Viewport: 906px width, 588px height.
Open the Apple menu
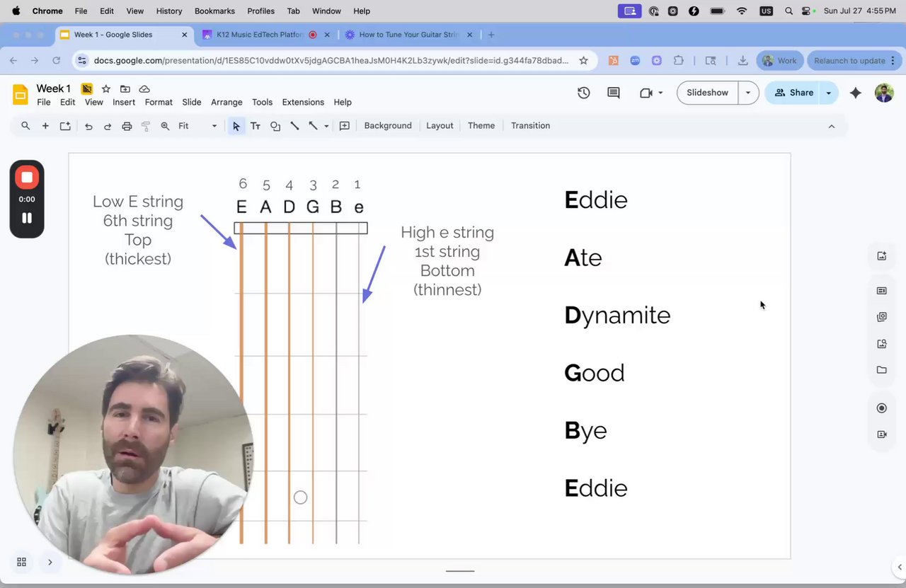16,11
